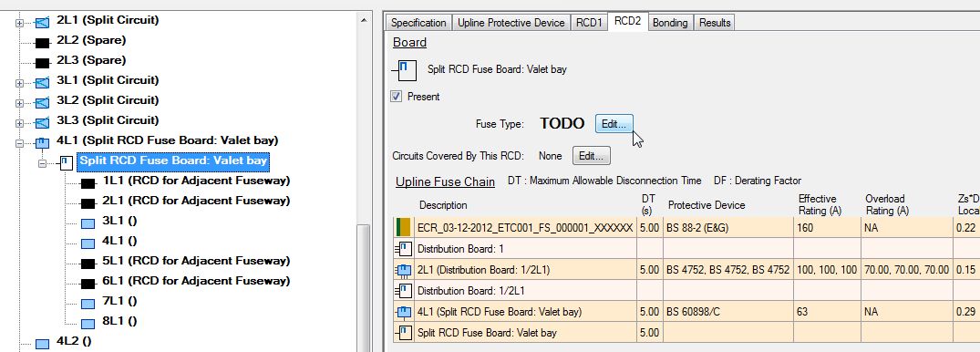980x352 pixels.
Task: Open the Upline Protective Device tab
Action: click(511, 23)
